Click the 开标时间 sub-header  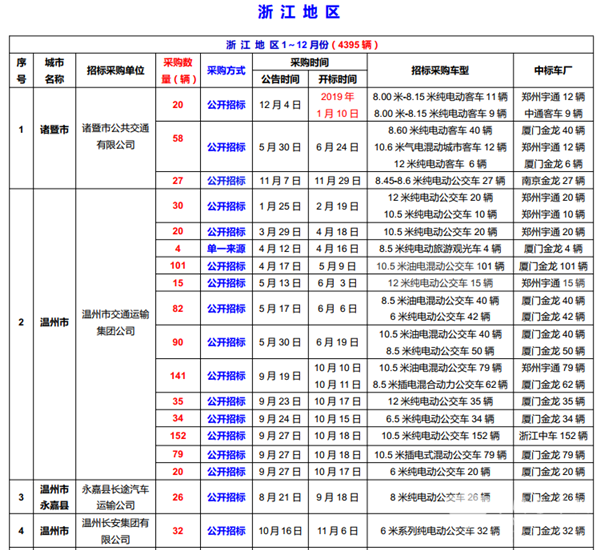[x=337, y=78]
